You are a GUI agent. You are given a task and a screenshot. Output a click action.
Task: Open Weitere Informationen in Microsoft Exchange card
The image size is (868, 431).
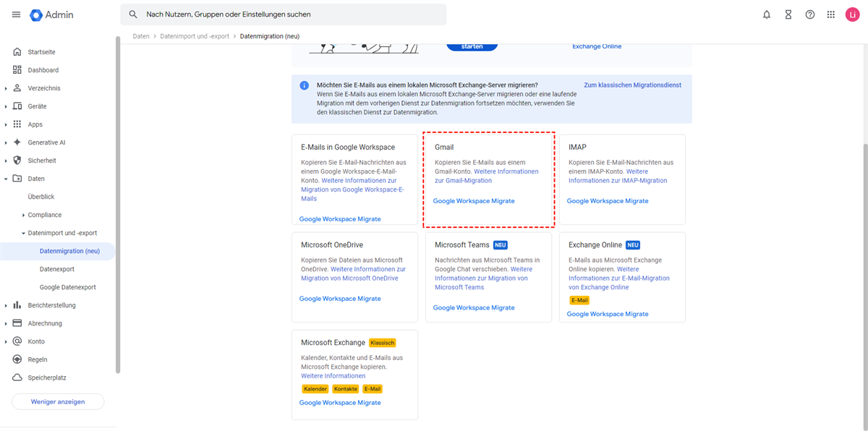point(333,376)
